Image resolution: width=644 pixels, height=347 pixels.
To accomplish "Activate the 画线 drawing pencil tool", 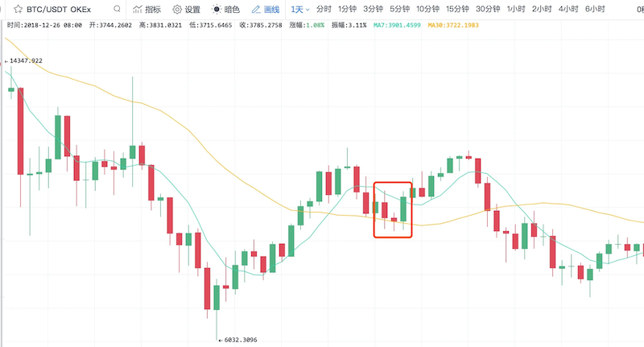I will (256, 9).
